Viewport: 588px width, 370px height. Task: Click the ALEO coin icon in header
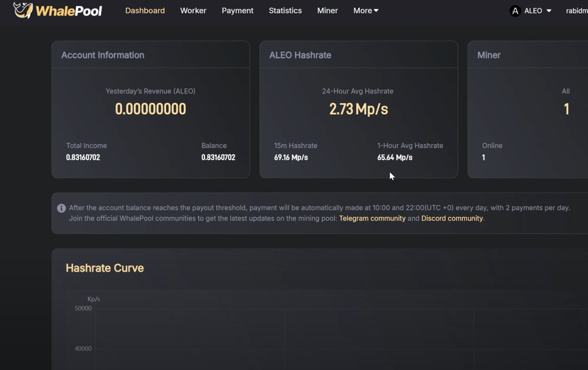click(x=515, y=11)
